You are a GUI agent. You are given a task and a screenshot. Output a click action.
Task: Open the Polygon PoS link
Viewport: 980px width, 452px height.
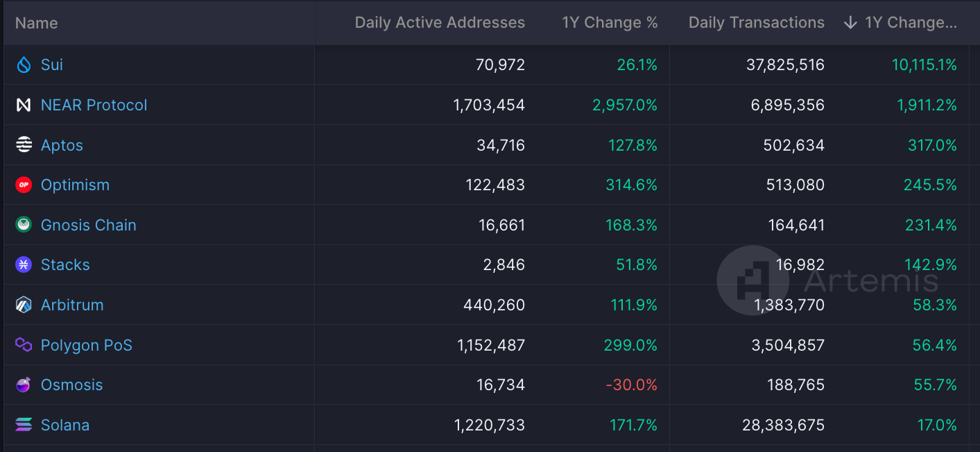pos(87,345)
